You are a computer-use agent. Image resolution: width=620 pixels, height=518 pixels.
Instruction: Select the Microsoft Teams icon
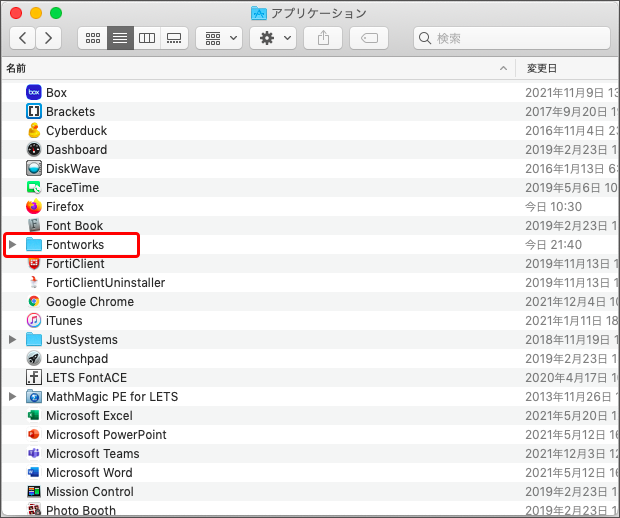point(34,453)
